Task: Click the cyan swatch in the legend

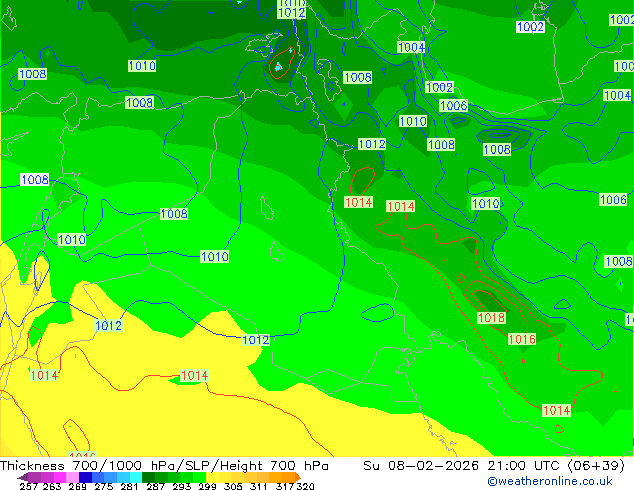Action: 136,477
